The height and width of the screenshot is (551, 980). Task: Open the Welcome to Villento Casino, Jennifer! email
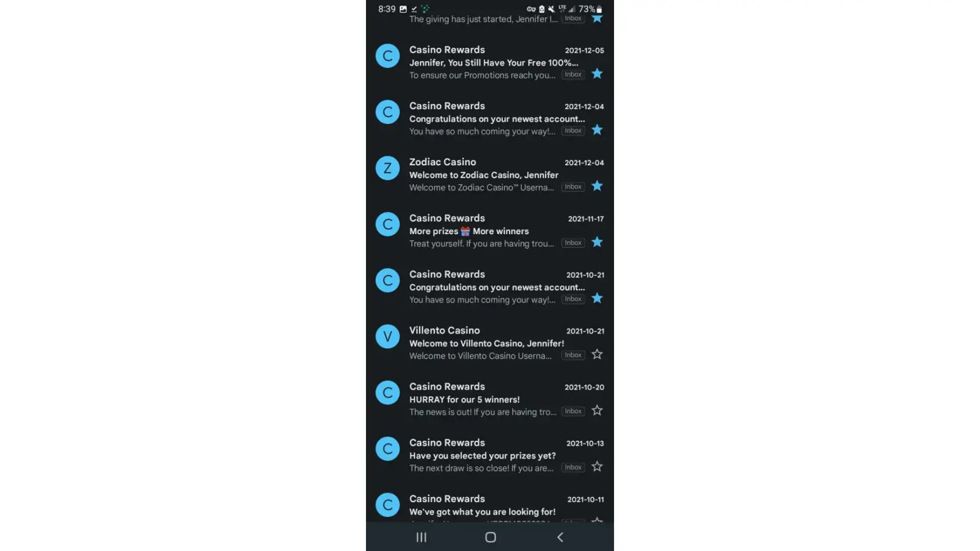coord(489,343)
